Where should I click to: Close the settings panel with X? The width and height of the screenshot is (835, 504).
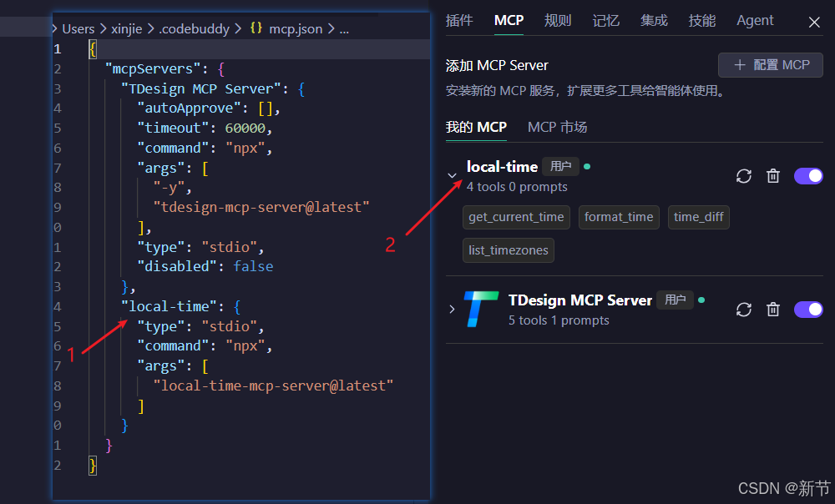coord(814,23)
